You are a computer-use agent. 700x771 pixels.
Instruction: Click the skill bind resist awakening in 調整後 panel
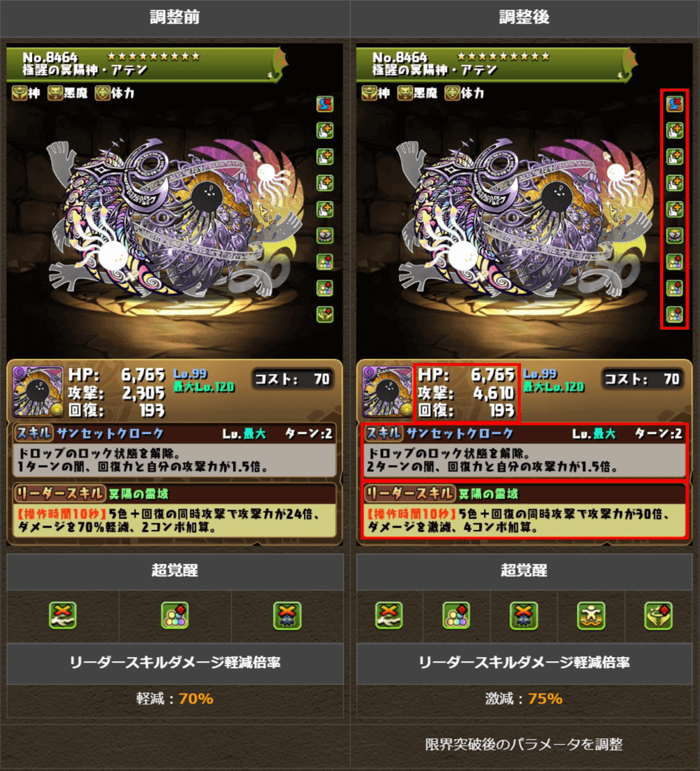tap(674, 104)
